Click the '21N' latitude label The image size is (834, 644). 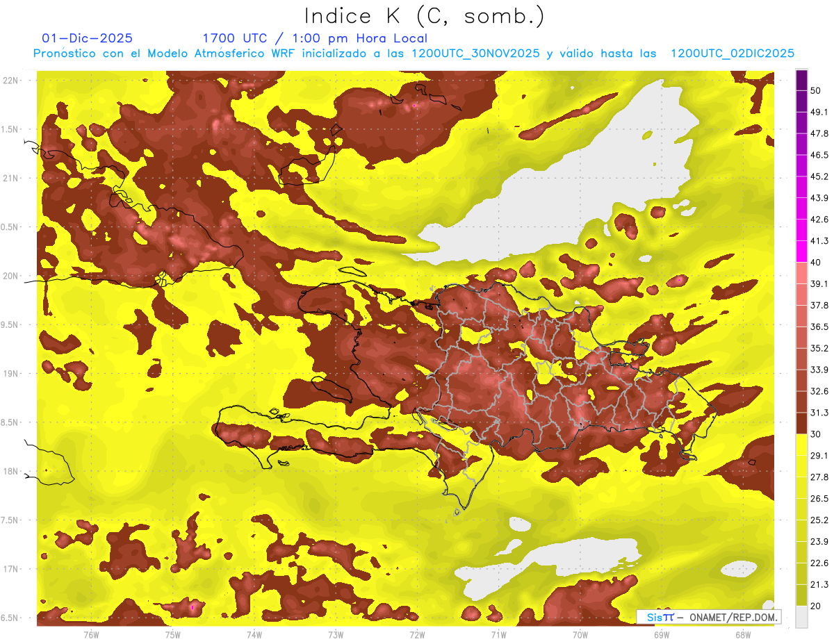pos(11,179)
